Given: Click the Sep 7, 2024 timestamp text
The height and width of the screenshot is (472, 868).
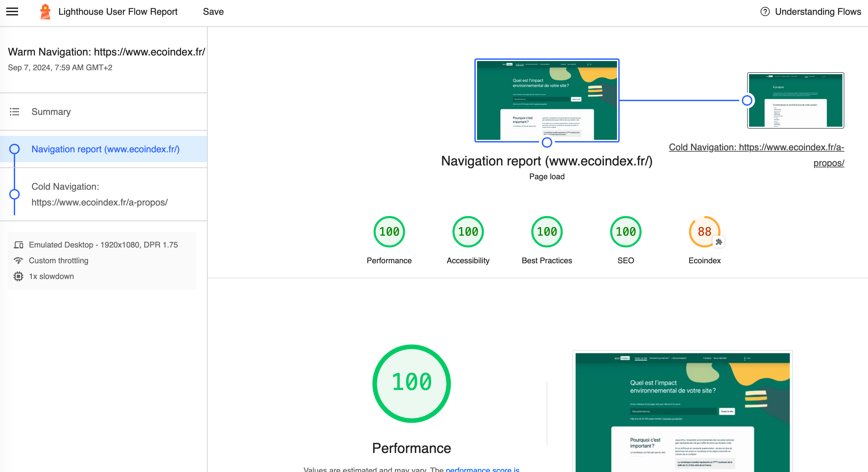Looking at the screenshot, I should pyautogui.click(x=60, y=68).
